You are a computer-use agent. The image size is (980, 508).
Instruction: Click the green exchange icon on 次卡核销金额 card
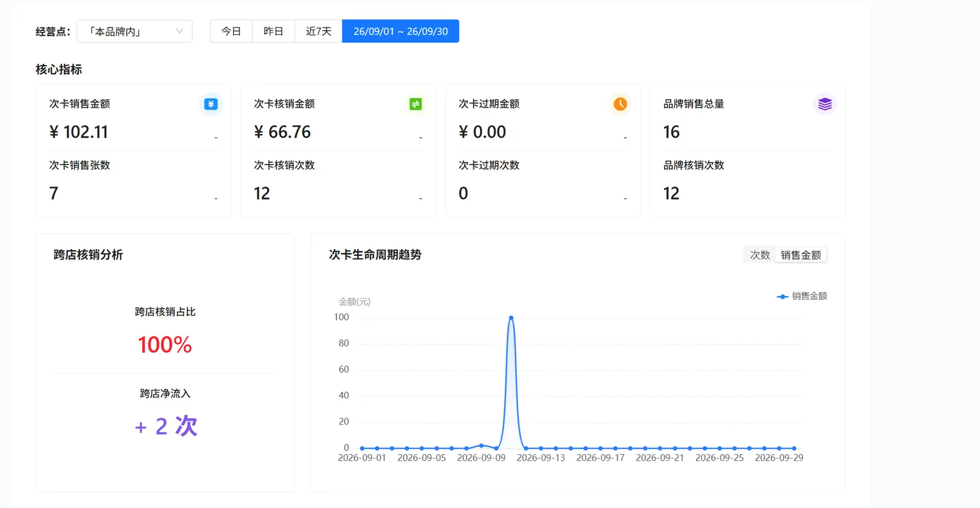tap(415, 104)
